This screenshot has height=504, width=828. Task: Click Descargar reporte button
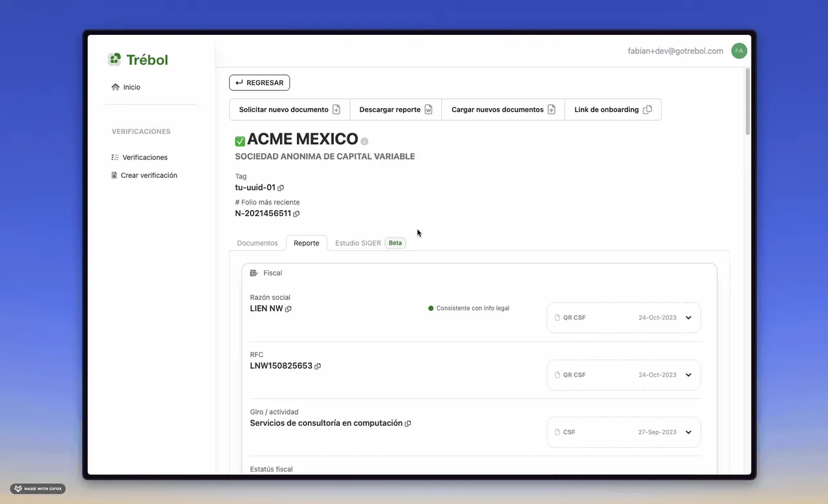[x=396, y=109]
